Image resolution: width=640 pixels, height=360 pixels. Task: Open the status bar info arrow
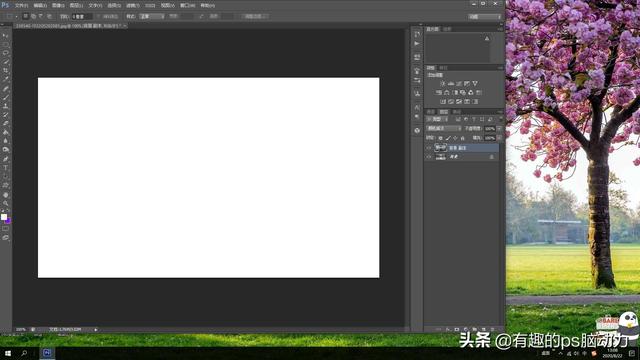click(96, 329)
